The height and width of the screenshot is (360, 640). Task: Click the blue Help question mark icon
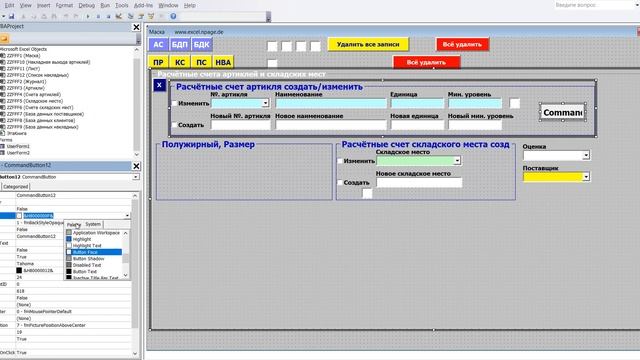point(173,16)
